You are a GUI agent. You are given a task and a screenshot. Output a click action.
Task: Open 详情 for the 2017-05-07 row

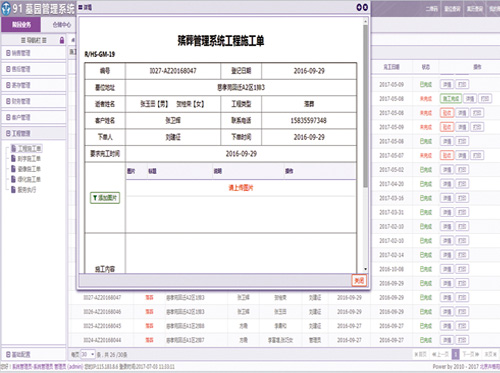pos(462,155)
